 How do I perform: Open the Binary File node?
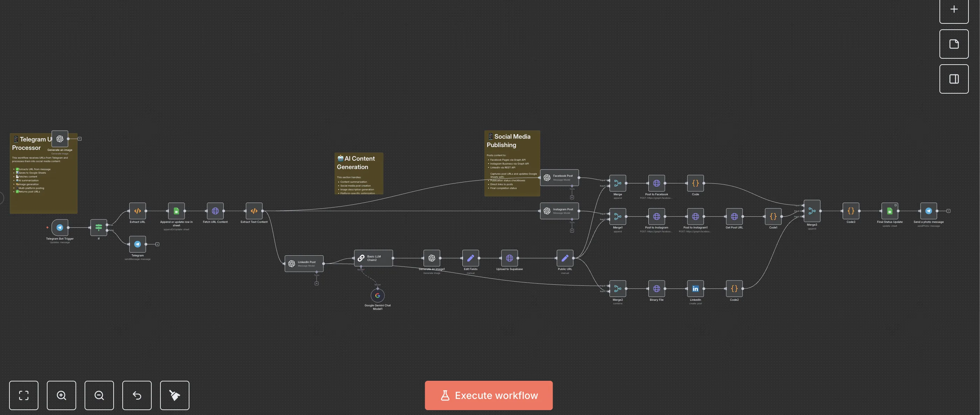(x=656, y=289)
